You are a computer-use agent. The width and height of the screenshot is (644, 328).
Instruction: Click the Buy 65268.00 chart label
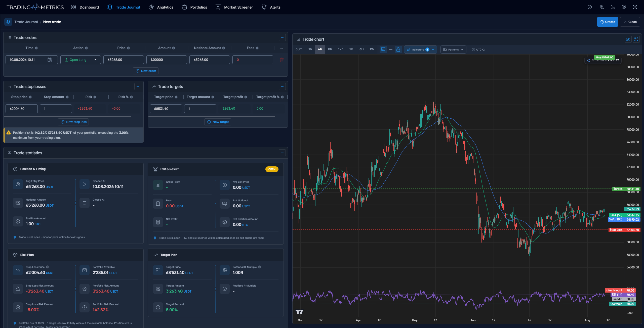(605, 57)
